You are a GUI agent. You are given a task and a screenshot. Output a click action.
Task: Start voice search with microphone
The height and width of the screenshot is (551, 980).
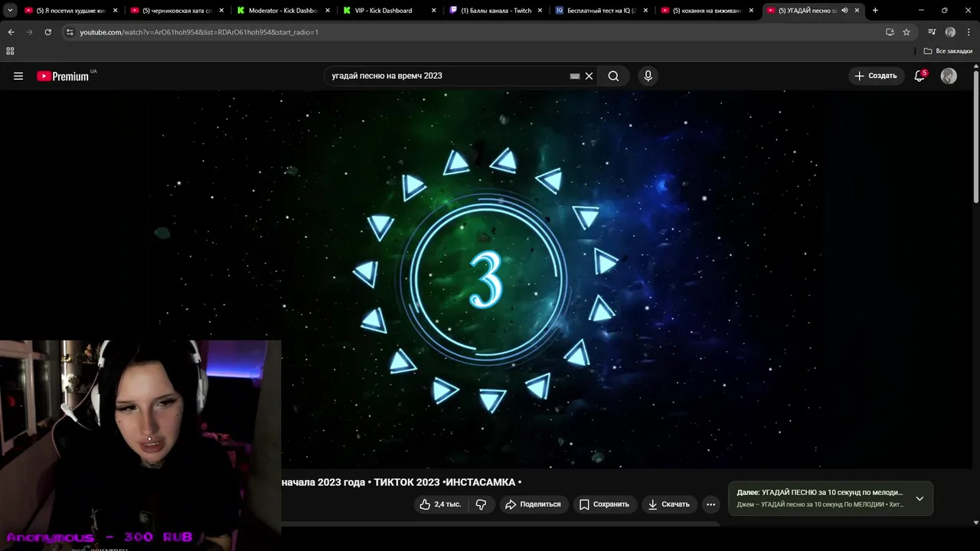pyautogui.click(x=648, y=76)
